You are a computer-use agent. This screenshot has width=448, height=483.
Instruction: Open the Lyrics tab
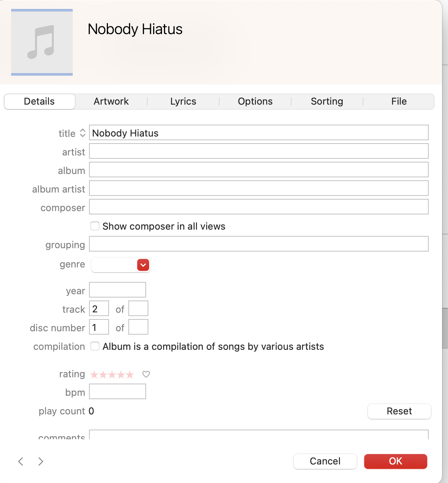(x=183, y=101)
